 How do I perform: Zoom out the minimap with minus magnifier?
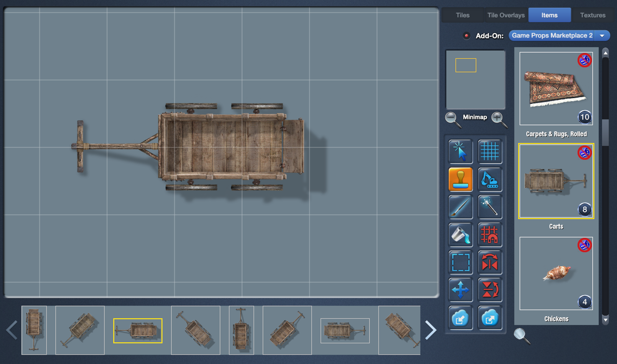coord(453,119)
